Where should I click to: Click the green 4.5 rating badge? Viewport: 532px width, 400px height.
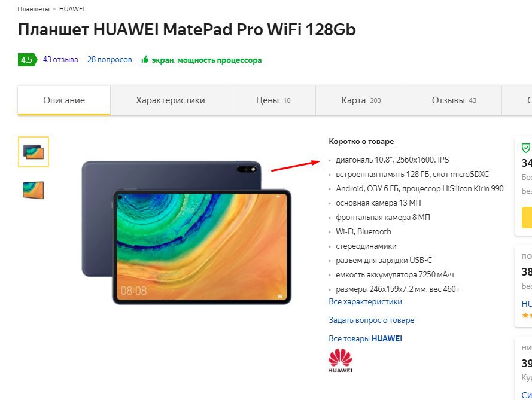[x=27, y=60]
